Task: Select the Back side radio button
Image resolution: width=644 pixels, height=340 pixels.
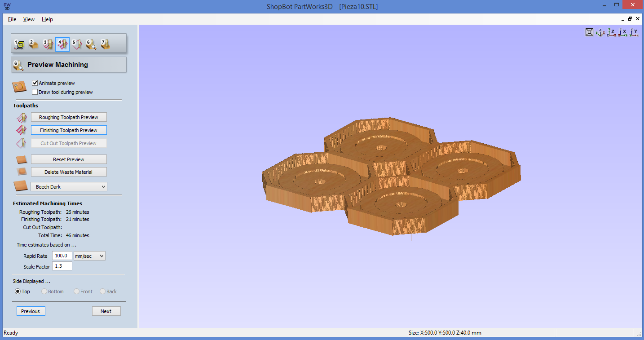Action: point(102,291)
